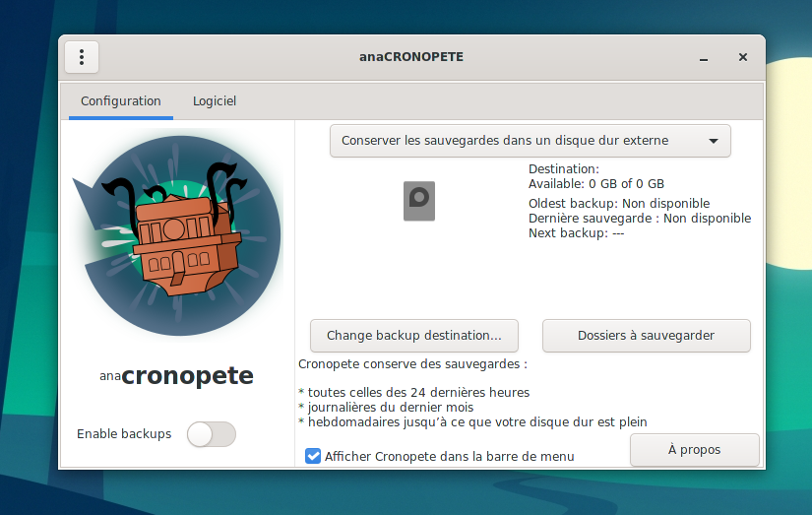
Task: Click the Cronopete flying house logo
Action: 177,236
